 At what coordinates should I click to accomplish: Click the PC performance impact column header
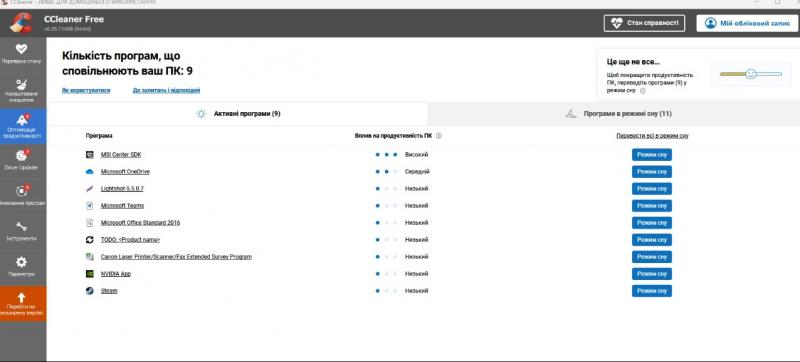[x=394, y=136]
